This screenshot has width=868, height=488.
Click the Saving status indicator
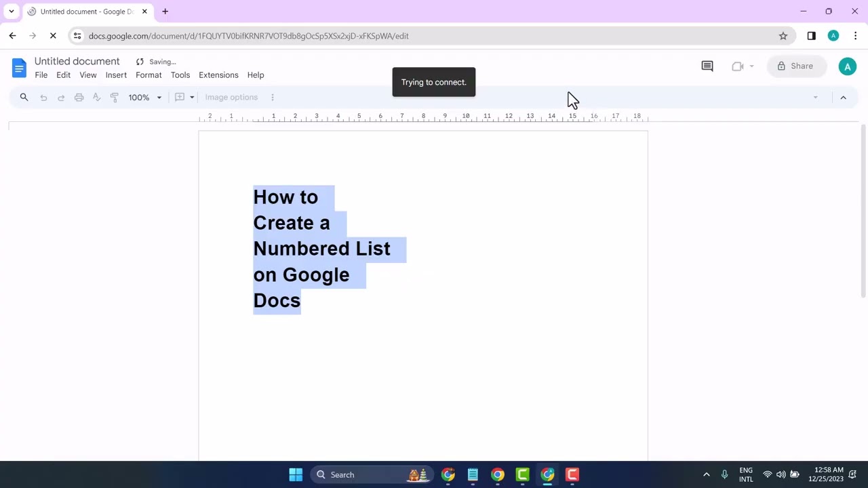pos(156,62)
